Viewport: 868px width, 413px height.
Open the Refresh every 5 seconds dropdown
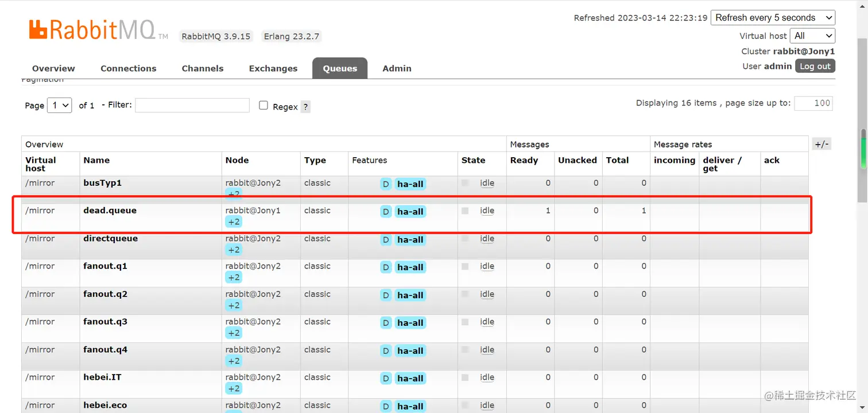tap(773, 18)
